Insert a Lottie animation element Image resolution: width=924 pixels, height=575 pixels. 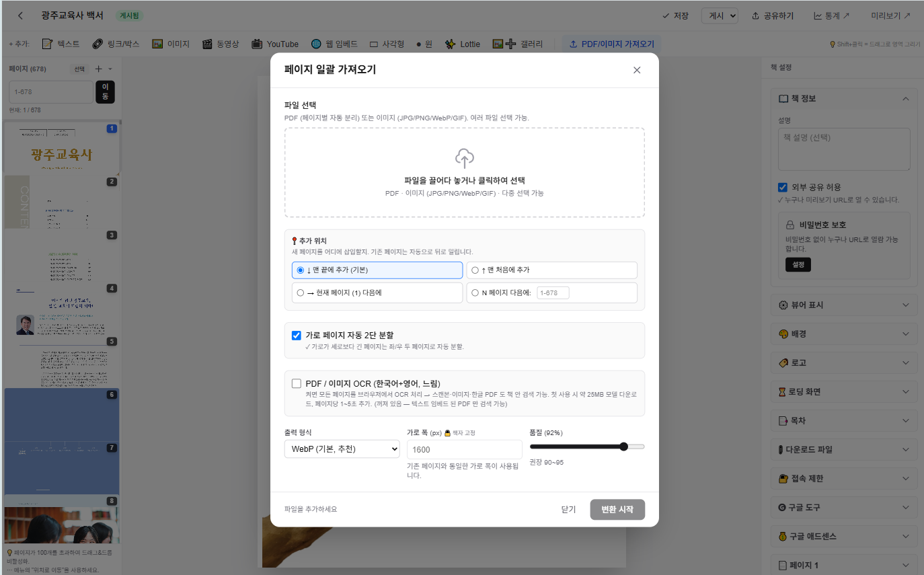463,44
